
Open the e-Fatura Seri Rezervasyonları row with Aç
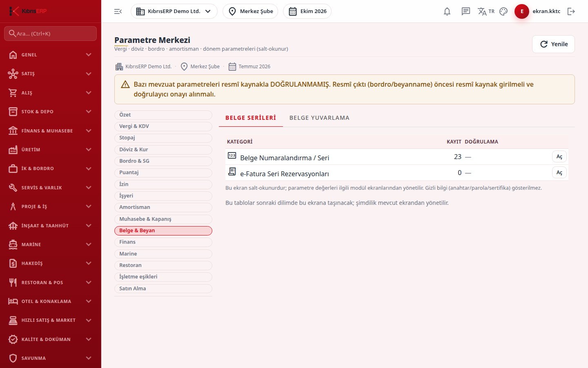pyautogui.click(x=559, y=173)
